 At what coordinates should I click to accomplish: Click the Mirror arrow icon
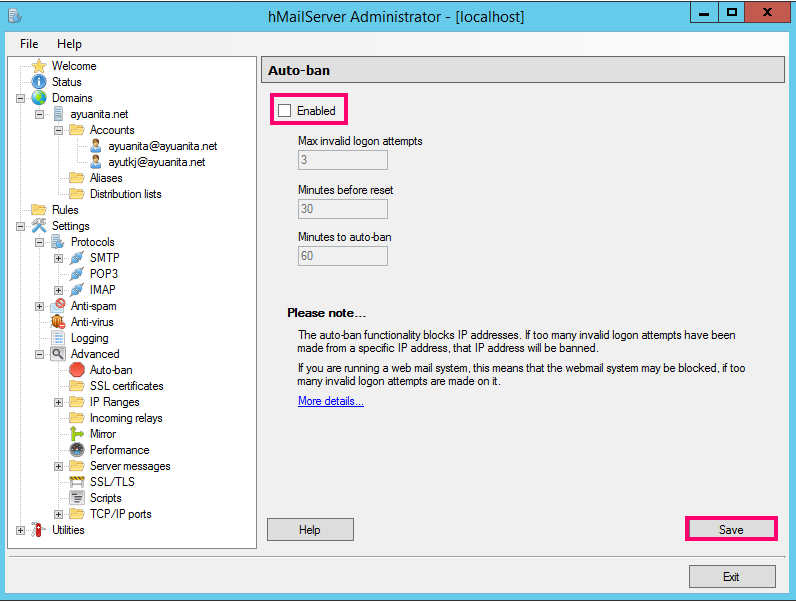tap(77, 433)
